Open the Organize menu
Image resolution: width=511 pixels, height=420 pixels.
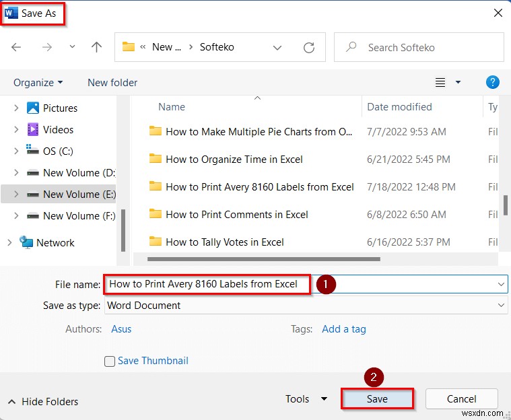pyautogui.click(x=38, y=83)
